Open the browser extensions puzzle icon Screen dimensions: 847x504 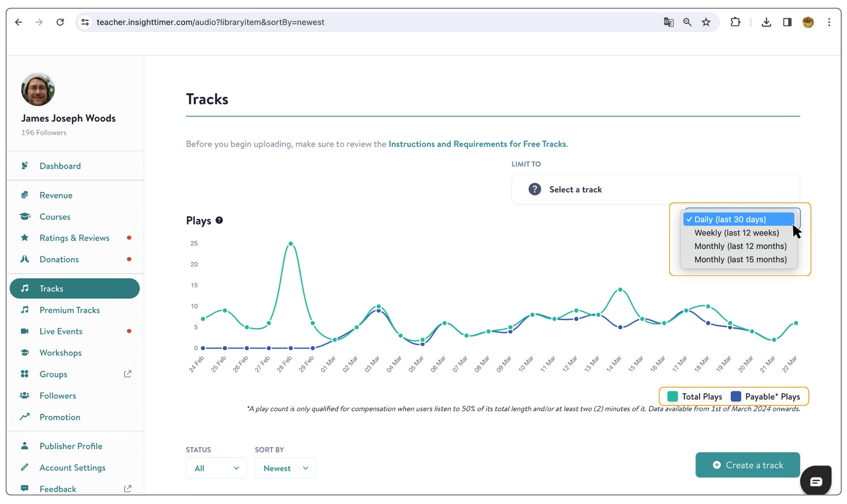[x=735, y=22]
